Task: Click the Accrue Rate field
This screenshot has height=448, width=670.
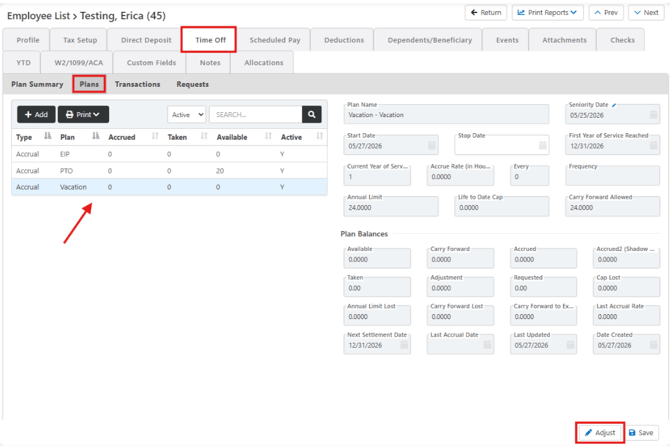Action: point(460,176)
